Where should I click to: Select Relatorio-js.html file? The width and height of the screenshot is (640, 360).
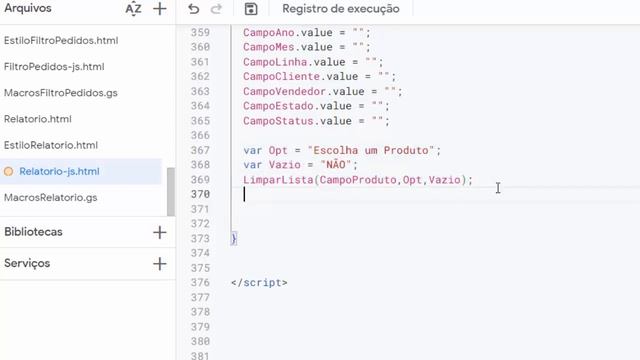81,171
